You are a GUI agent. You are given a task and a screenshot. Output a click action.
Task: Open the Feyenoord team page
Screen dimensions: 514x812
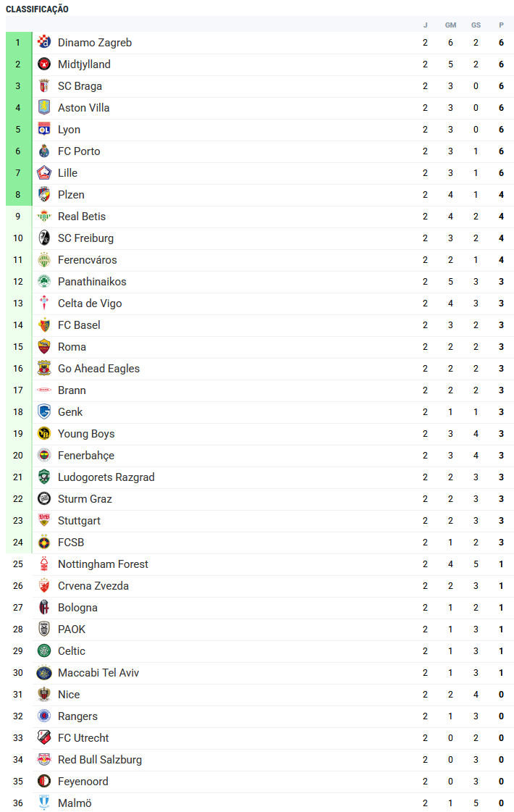pyautogui.click(x=83, y=782)
